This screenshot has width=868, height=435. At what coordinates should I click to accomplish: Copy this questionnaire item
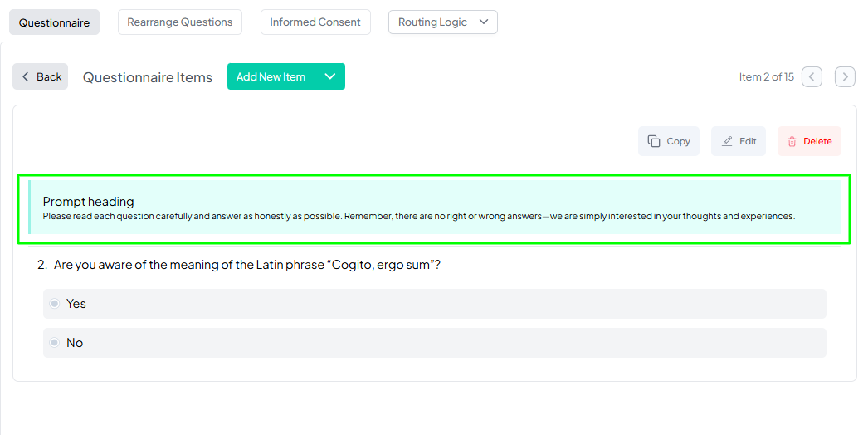669,141
